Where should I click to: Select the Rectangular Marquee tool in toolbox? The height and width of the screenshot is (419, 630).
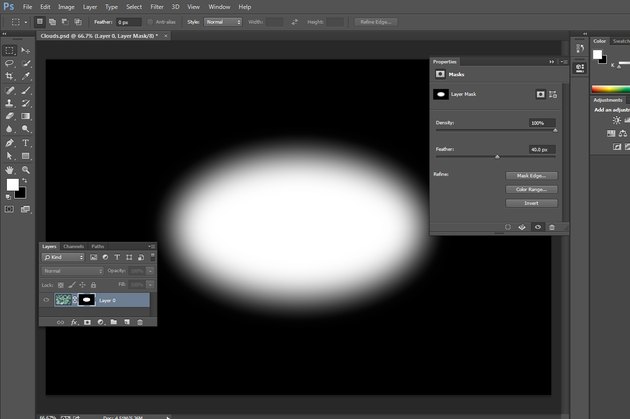(10, 50)
